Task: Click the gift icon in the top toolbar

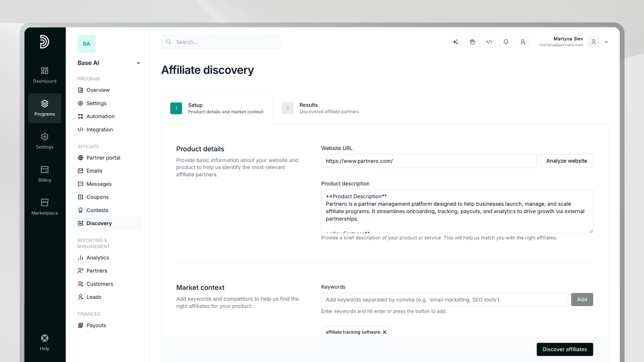Action: click(472, 42)
